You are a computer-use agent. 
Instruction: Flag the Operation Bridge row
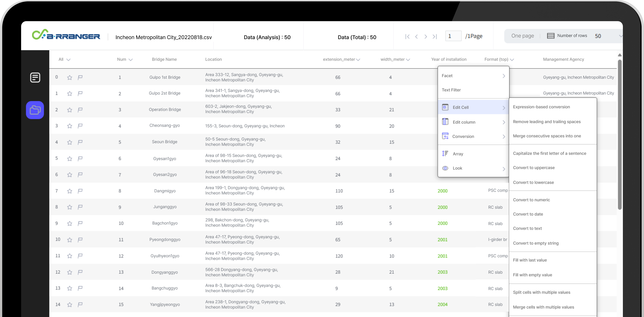coord(80,110)
